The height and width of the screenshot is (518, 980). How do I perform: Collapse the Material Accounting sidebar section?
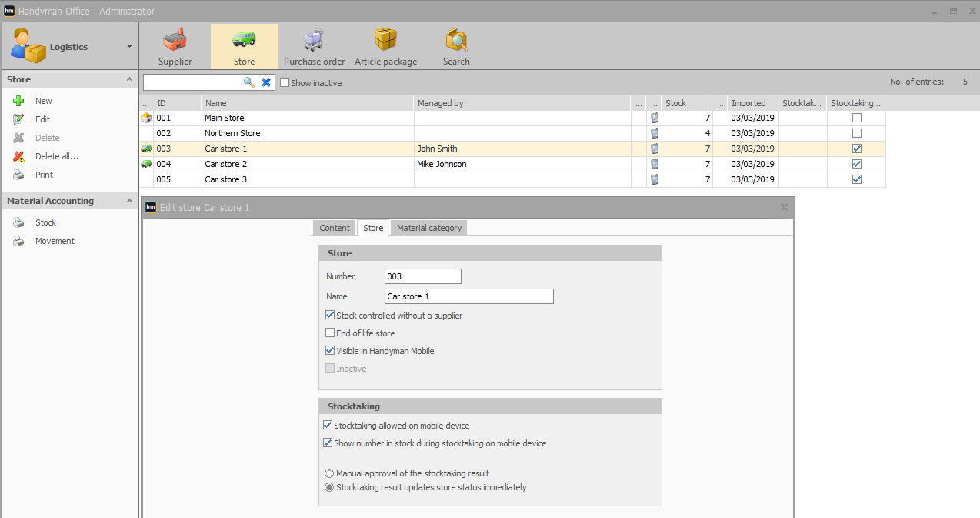pyautogui.click(x=129, y=201)
